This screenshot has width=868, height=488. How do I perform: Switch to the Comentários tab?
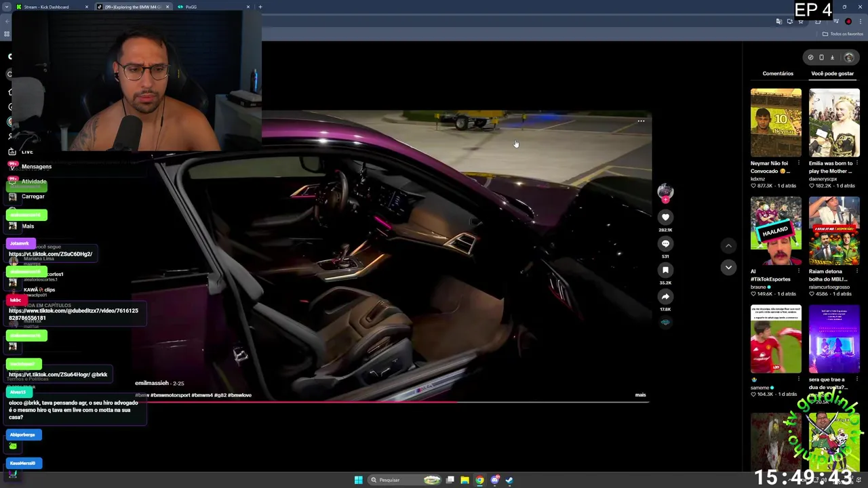(x=778, y=73)
